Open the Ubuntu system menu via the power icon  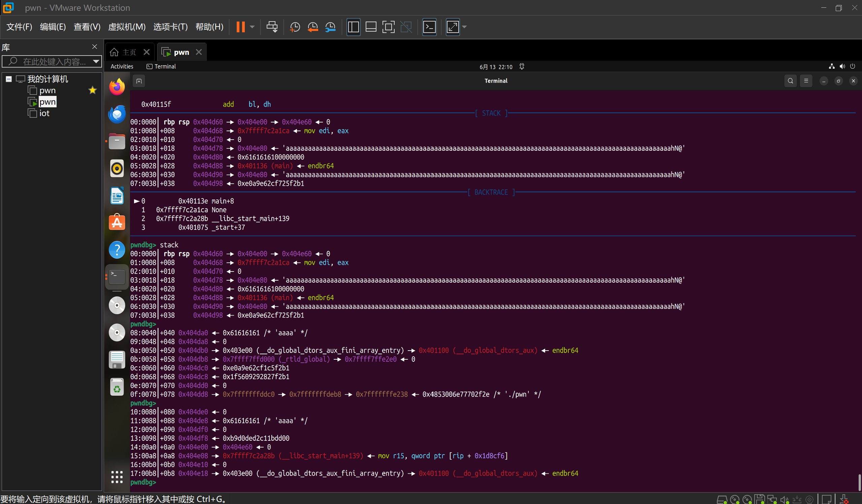[x=853, y=66]
